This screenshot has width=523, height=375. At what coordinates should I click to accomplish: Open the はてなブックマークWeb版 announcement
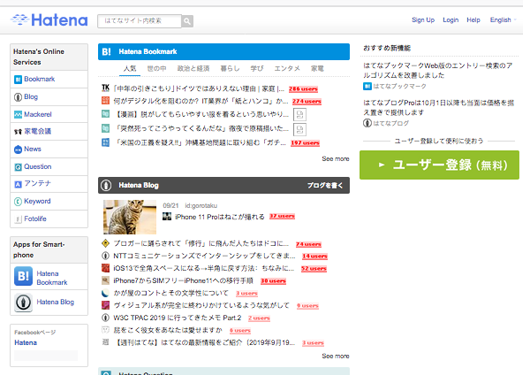(438, 70)
